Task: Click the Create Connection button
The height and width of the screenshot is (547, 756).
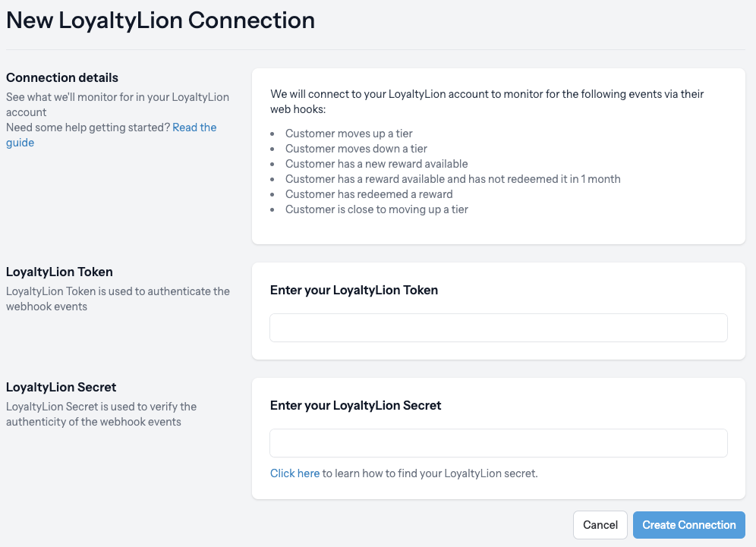Action: 688,525
